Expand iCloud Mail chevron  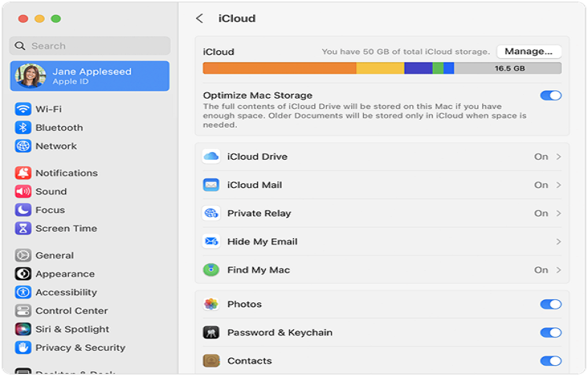click(x=558, y=185)
